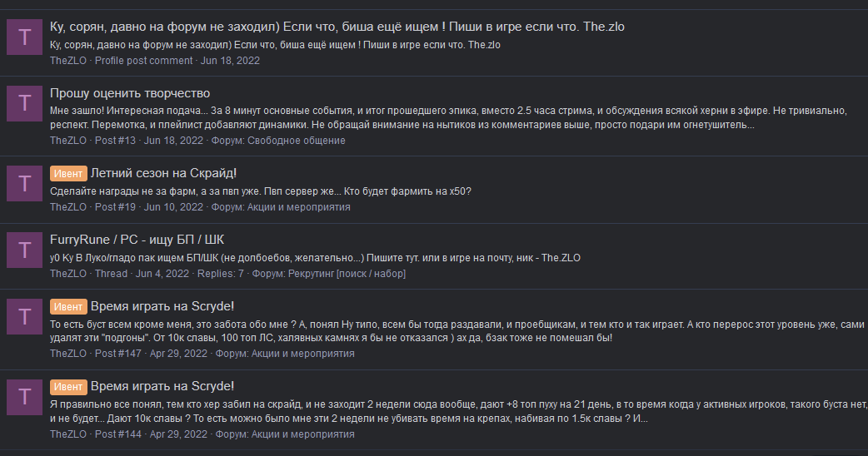
Task: Click the avatar beside the profile post comment
Action: tap(24, 37)
